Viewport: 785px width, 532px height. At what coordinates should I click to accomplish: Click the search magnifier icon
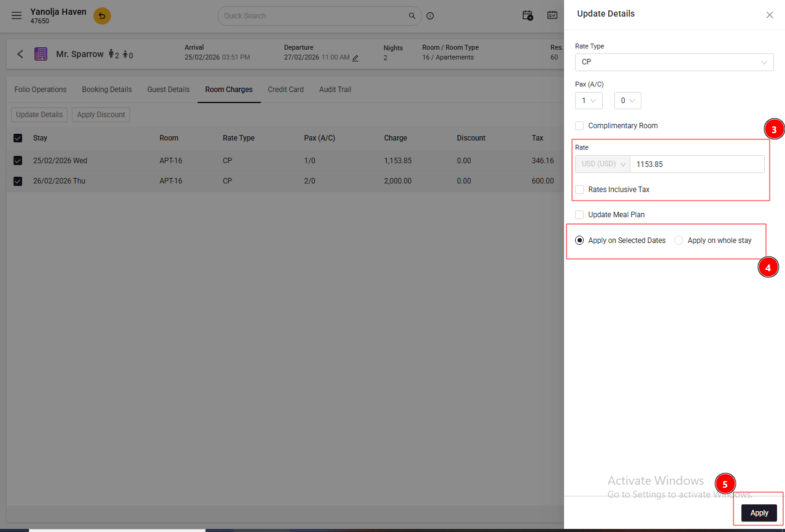(x=412, y=16)
